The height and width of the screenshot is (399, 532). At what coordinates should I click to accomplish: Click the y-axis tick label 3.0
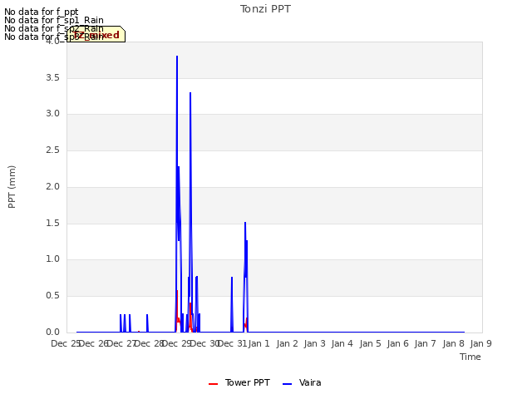pyautogui.click(x=52, y=114)
